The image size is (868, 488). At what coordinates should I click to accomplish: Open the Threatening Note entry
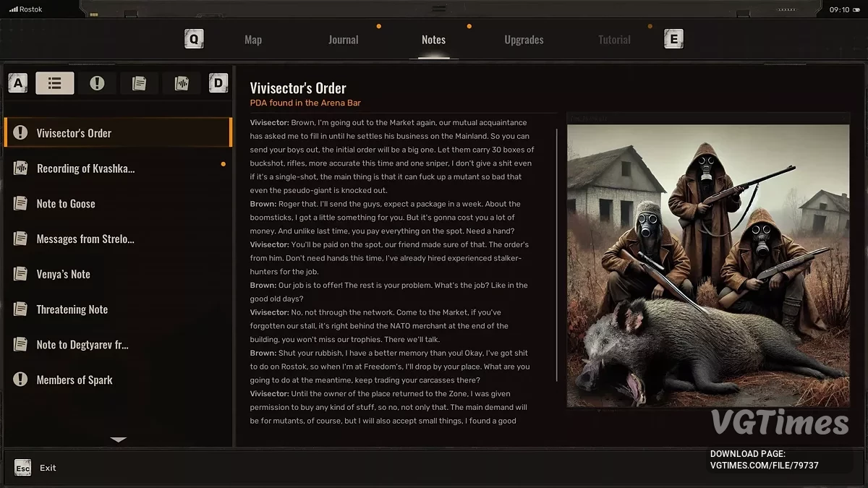[72, 309]
